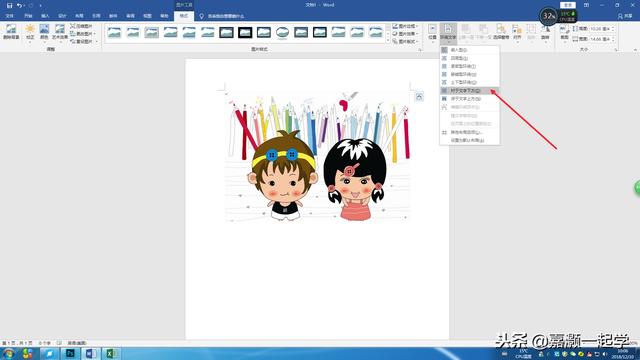Viewport: 640px width, 360px height.
Task: Click the Sign in (登录) button
Action: tap(568, 5)
